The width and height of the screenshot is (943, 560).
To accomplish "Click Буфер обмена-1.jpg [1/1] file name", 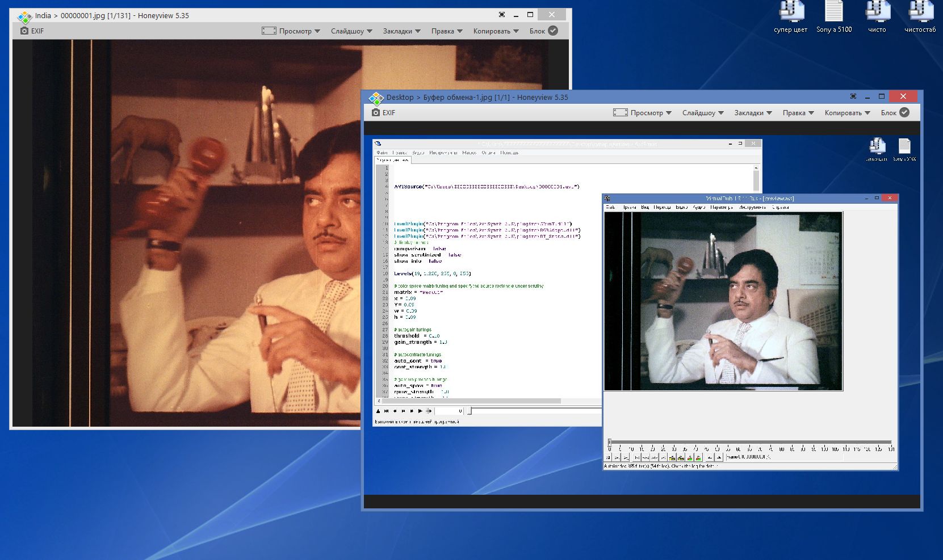I will pos(467,97).
